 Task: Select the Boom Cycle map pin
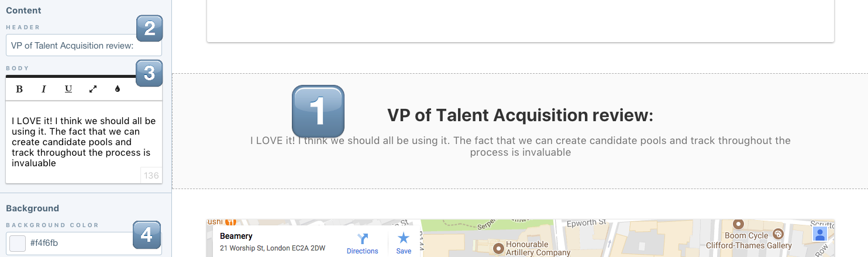738,224
